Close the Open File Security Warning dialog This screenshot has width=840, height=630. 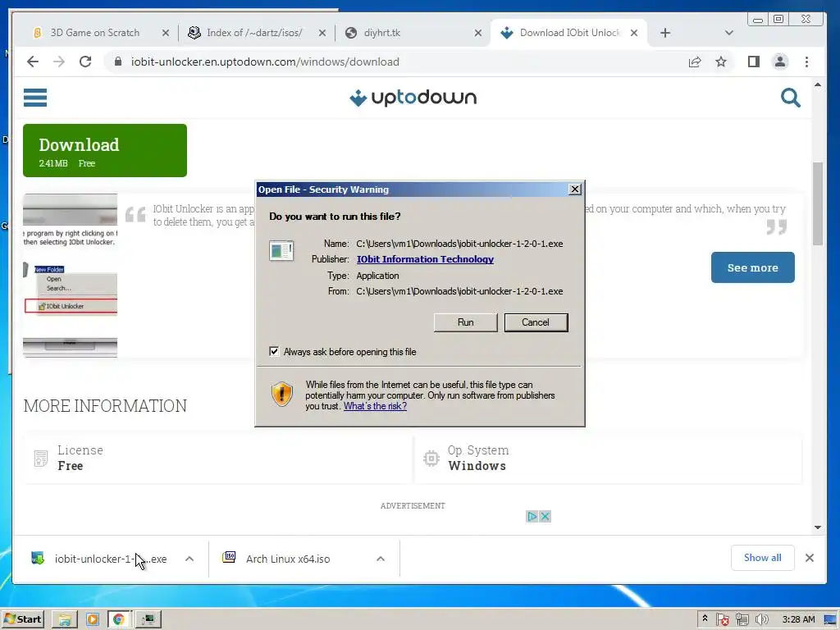574,189
